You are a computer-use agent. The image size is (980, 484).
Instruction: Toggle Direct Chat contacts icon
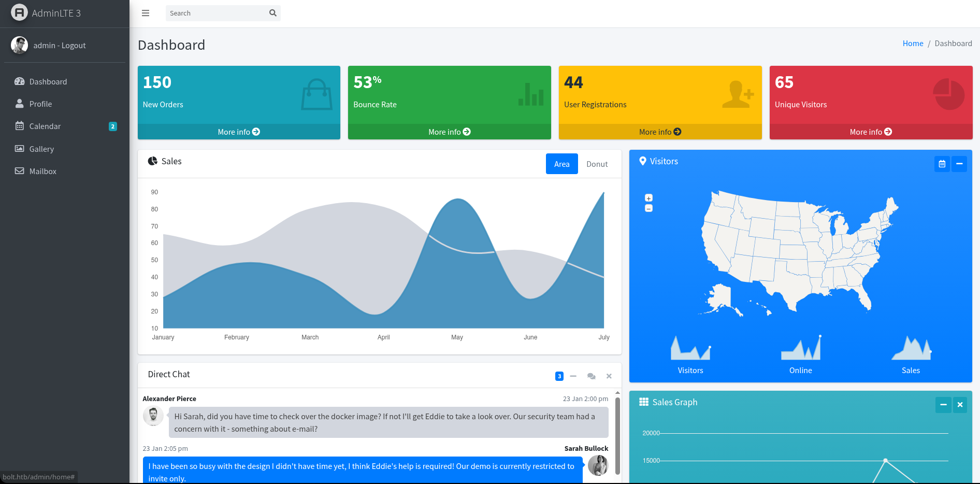pos(592,376)
